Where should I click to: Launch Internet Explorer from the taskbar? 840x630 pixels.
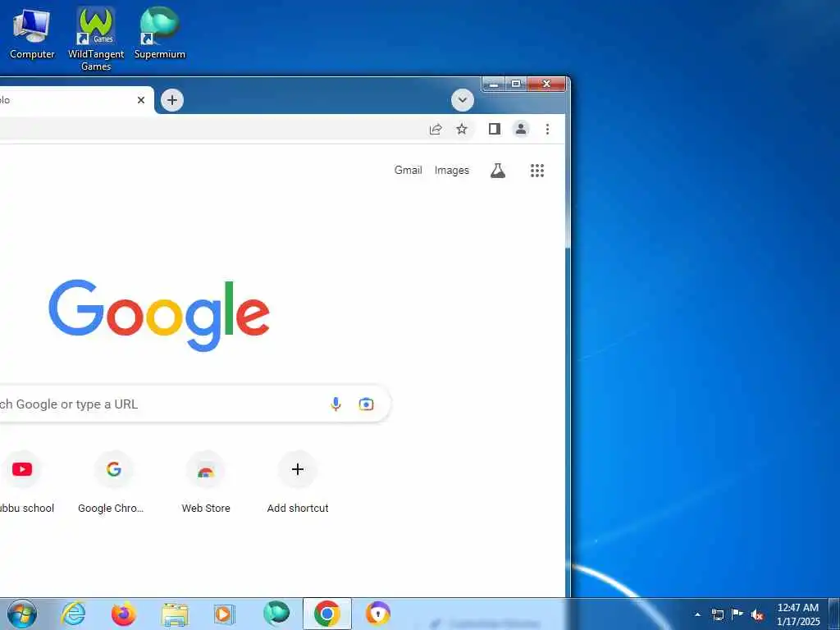(x=73, y=614)
